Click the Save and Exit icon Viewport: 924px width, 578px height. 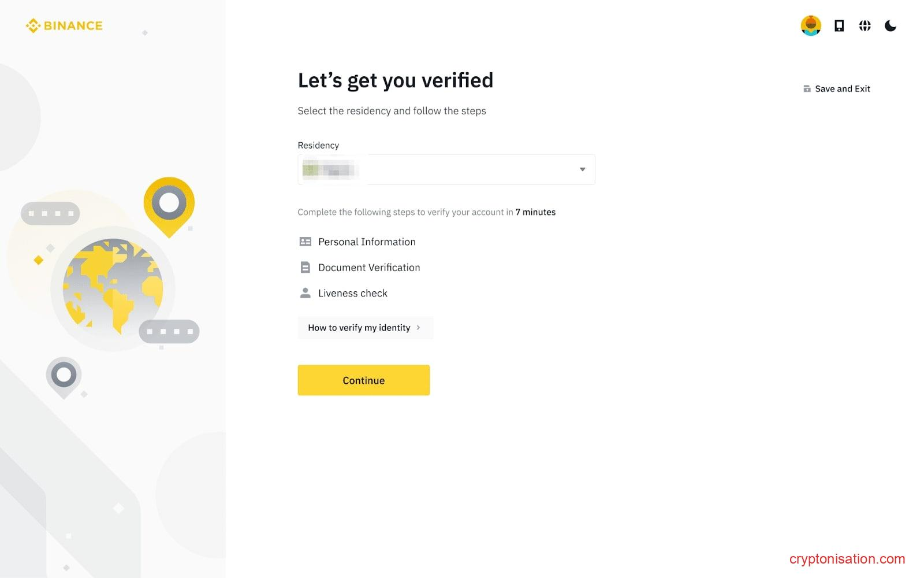[806, 89]
